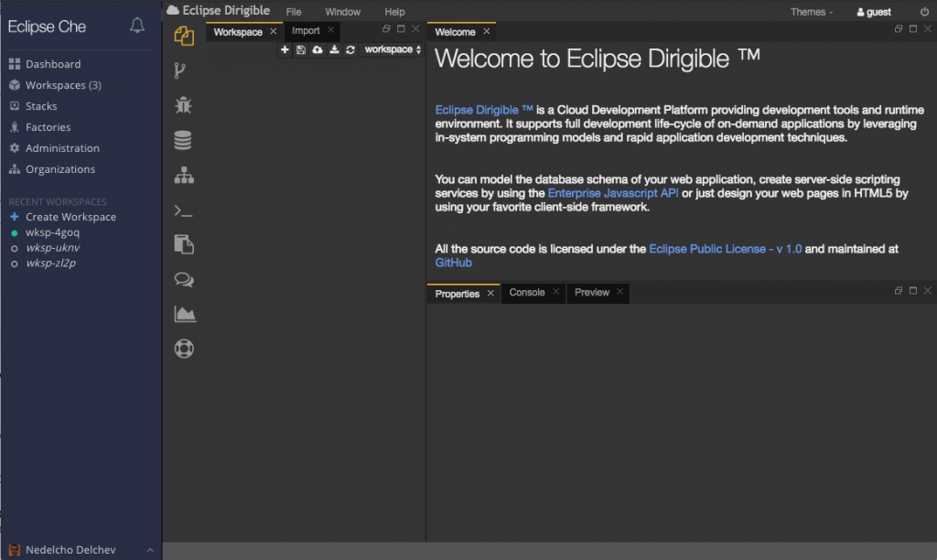Click the save icon in Workspace toolbar
This screenshot has height=560, width=937.
(x=301, y=50)
